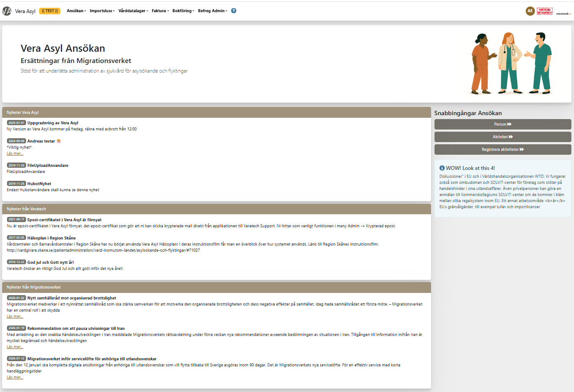Open the Faktura menu
This screenshot has width=574, height=392.
160,11
